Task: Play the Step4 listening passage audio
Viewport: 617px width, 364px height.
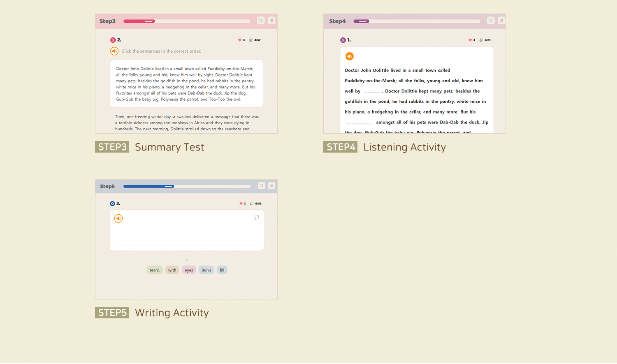Action: (x=349, y=56)
